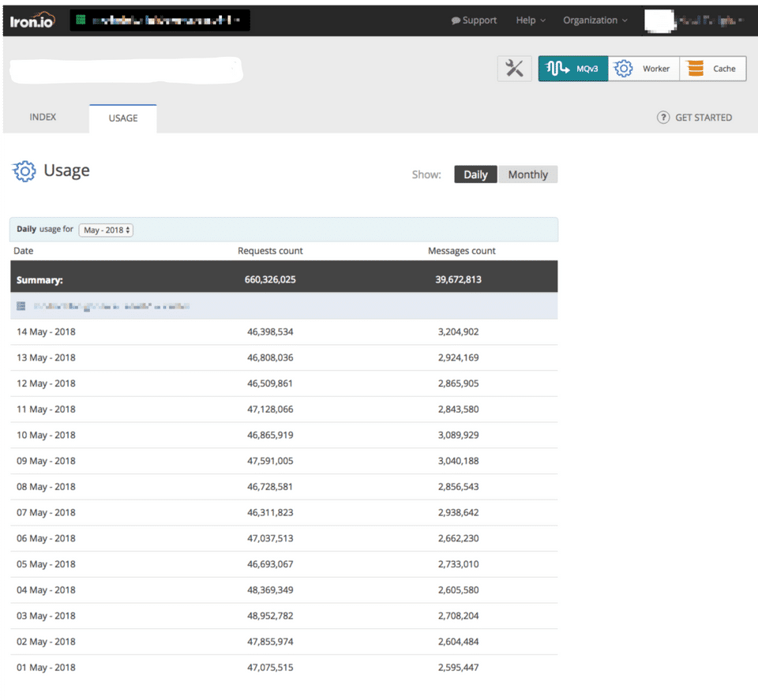
Task: Select the 05 May - 2018 date cell
Action: coord(46,564)
